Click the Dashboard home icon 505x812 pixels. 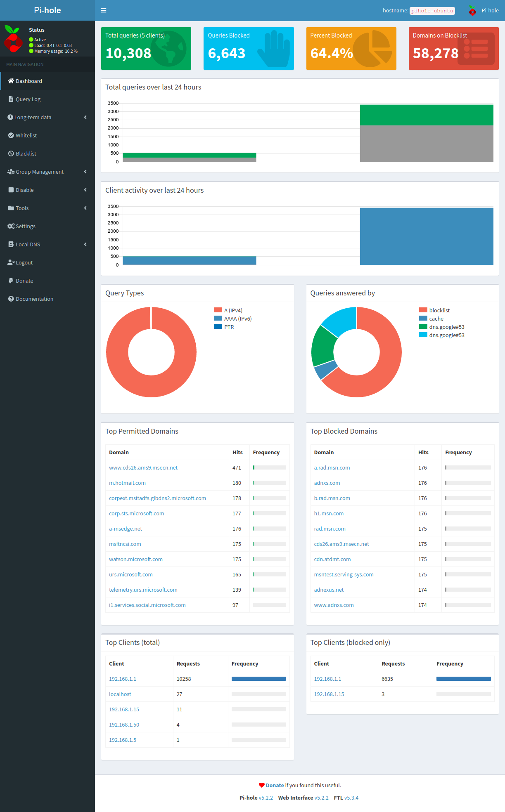click(x=11, y=81)
